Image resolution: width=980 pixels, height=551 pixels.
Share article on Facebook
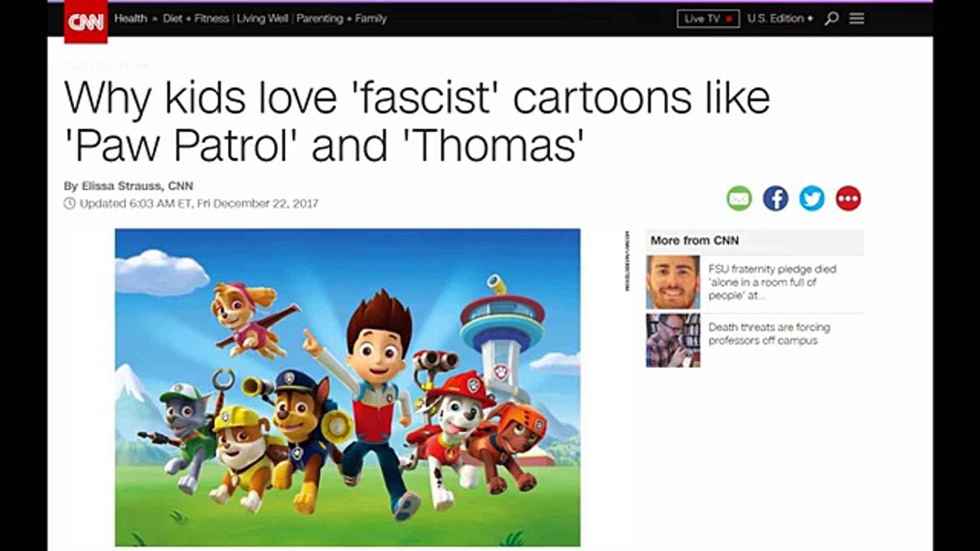tap(775, 198)
